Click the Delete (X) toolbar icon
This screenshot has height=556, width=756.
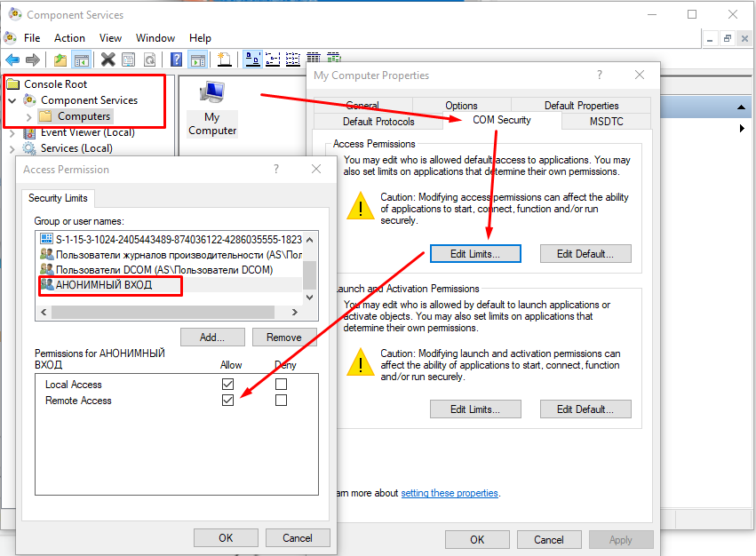[107, 60]
